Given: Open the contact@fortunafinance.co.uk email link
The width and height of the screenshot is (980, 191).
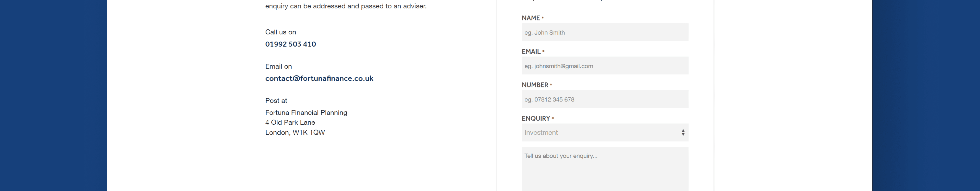Looking at the screenshot, I should tap(319, 78).
